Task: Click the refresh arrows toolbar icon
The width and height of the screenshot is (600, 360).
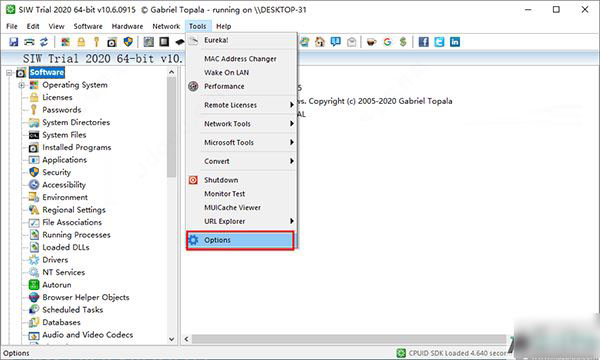Action: [x=44, y=42]
